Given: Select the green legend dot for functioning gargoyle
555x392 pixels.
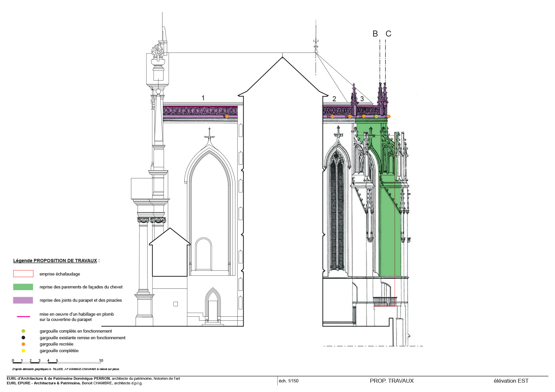Looking at the screenshot, I should (x=23, y=331).
